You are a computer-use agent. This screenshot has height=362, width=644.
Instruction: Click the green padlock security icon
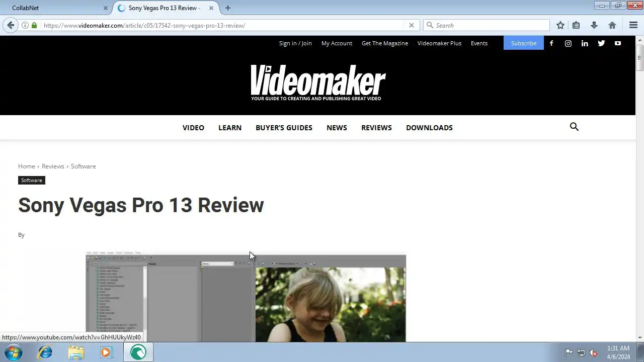click(x=34, y=25)
